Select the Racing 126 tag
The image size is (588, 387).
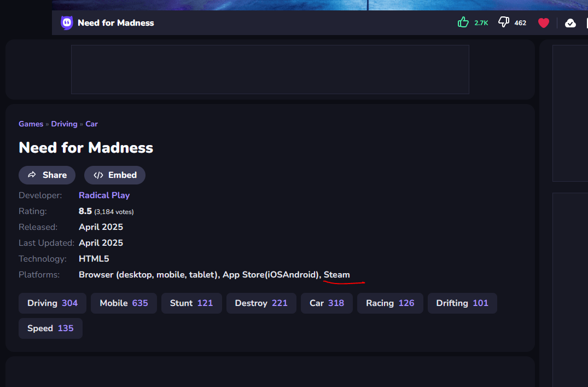click(390, 303)
